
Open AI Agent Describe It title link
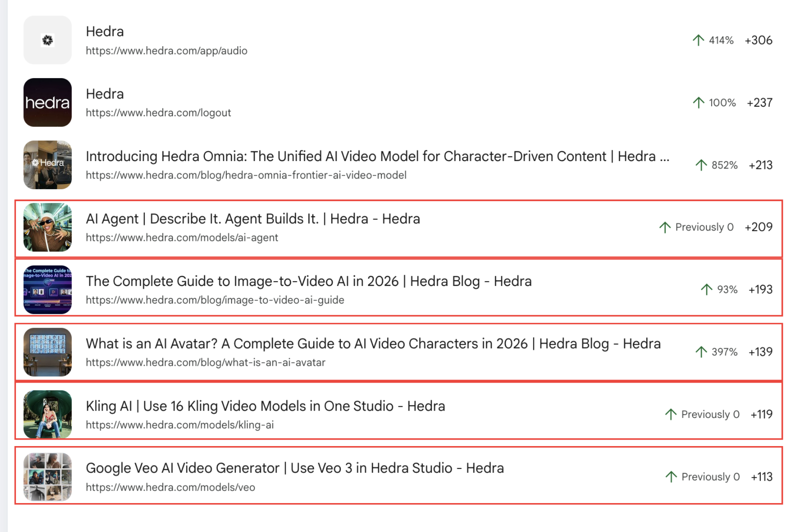[253, 219]
